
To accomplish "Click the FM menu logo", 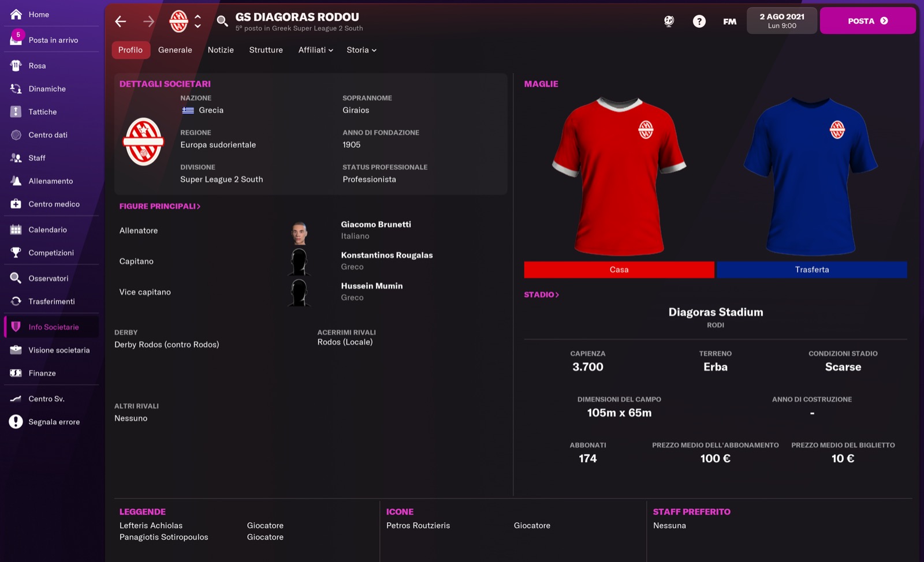I will tap(729, 21).
